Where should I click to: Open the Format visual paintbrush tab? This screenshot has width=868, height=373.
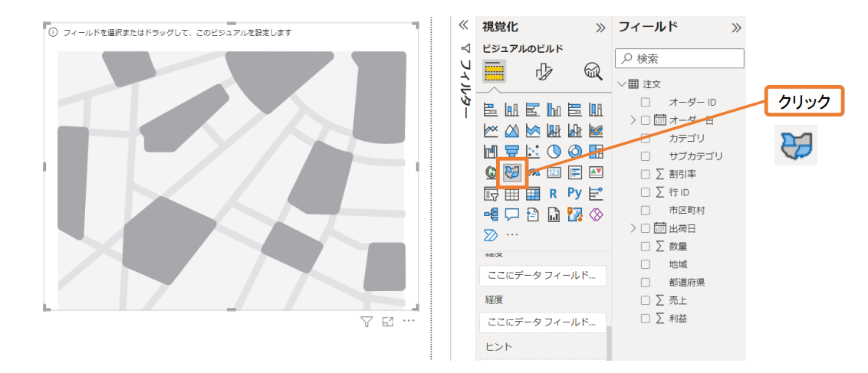pos(544,72)
